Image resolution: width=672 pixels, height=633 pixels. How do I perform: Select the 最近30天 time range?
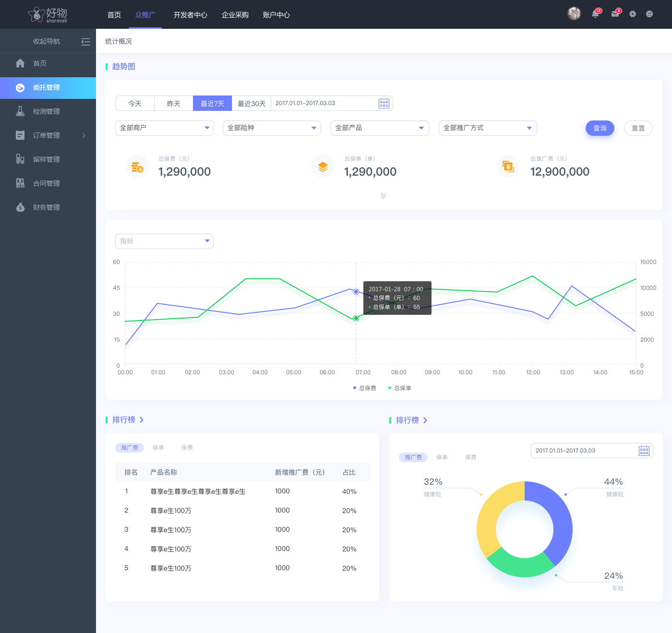click(x=252, y=103)
